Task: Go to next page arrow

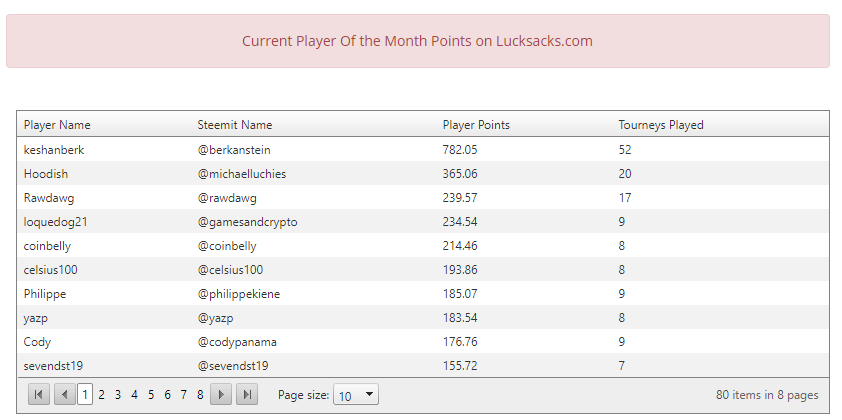Action: tap(221, 395)
